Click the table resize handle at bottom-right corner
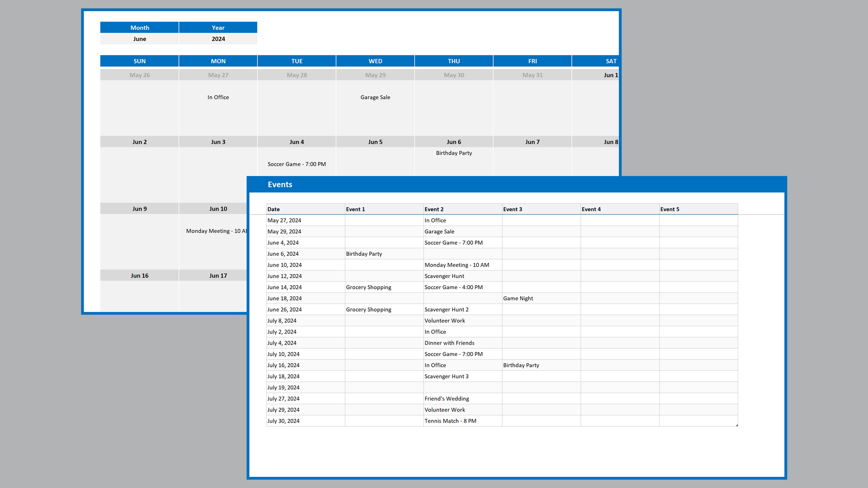Screen dimensions: 868x488 pyautogui.click(x=737, y=425)
